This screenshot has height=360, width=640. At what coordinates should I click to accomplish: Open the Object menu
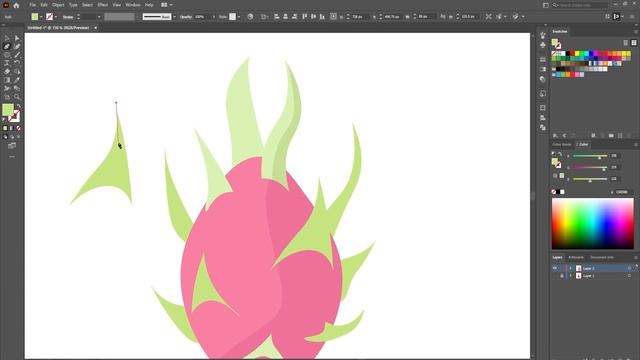58,5
